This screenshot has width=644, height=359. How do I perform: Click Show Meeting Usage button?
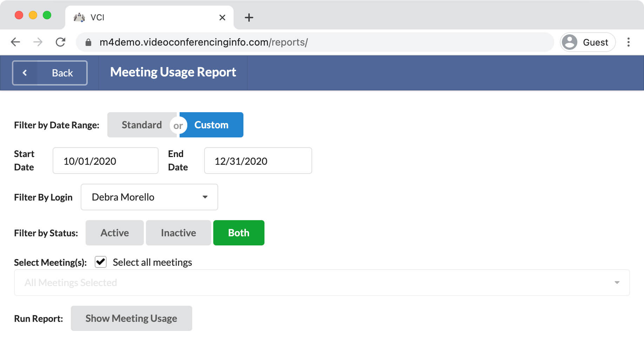[132, 318]
